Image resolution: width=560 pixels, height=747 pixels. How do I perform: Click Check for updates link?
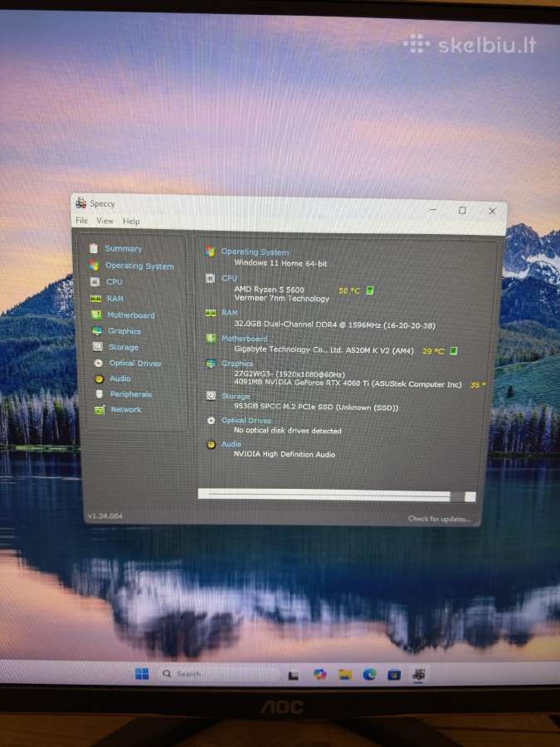pyautogui.click(x=439, y=519)
